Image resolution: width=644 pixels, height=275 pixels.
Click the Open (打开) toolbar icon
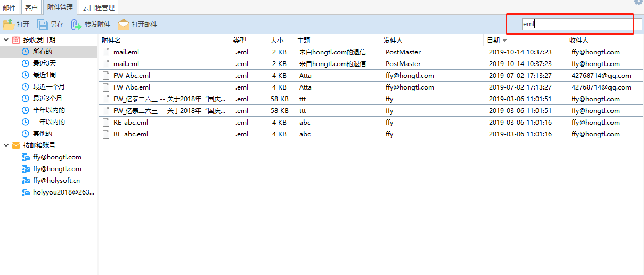click(x=9, y=25)
